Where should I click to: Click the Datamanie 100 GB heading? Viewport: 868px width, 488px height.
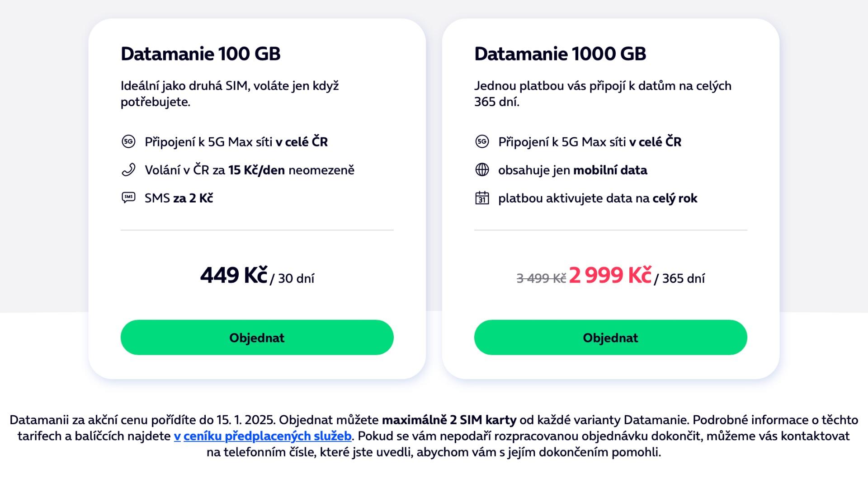(x=200, y=54)
